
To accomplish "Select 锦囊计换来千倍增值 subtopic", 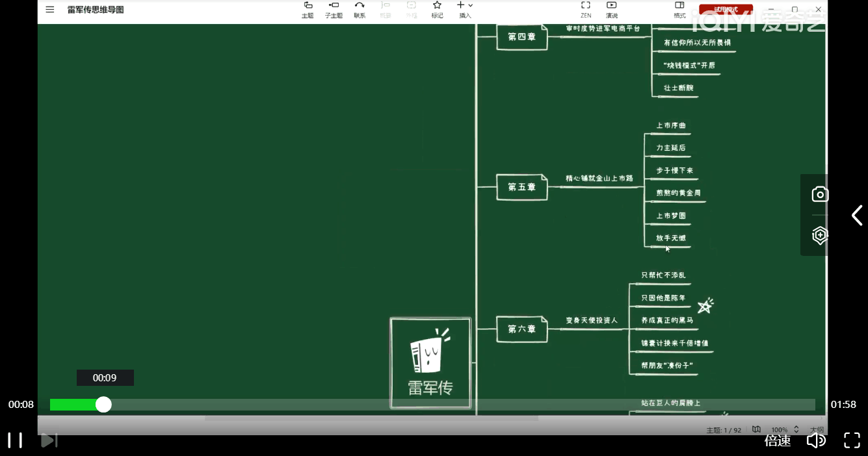I will point(674,343).
